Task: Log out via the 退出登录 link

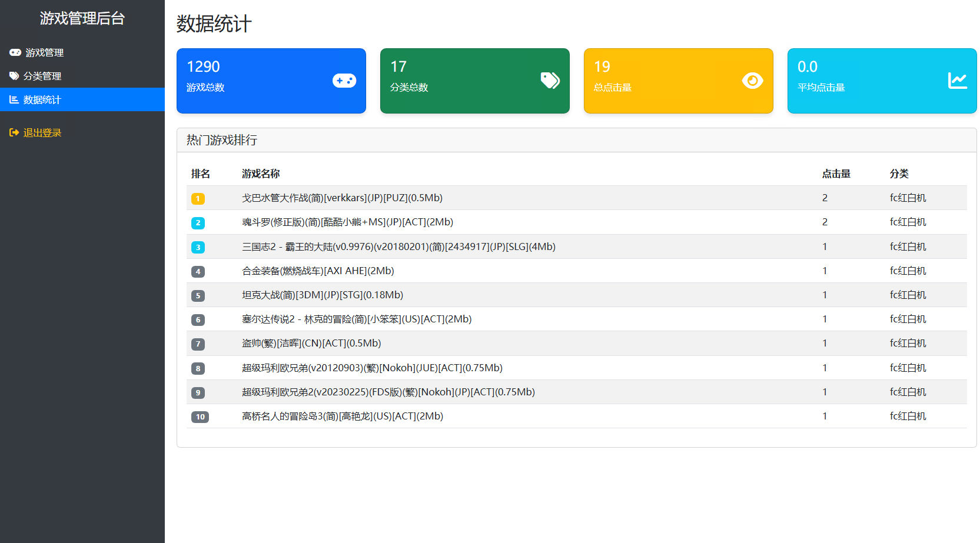Action: click(x=42, y=132)
